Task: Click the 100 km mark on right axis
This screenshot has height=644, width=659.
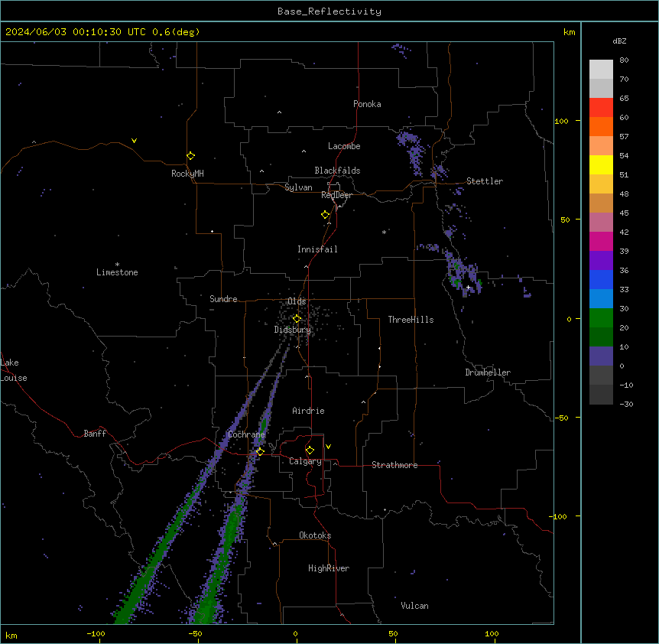Action: click(x=561, y=121)
